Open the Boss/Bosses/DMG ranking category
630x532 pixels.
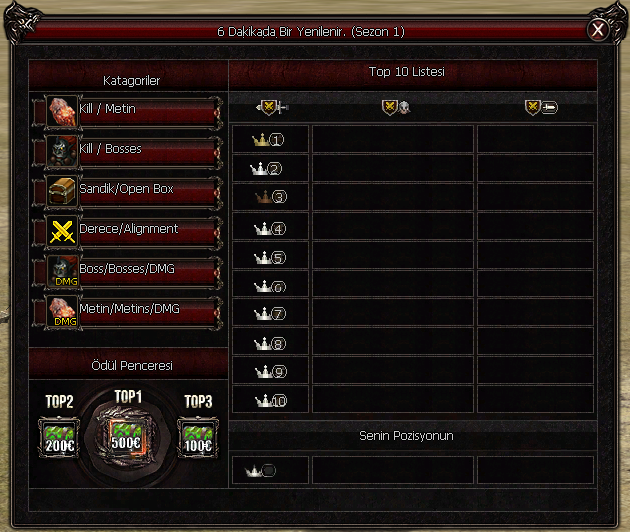coord(128,273)
